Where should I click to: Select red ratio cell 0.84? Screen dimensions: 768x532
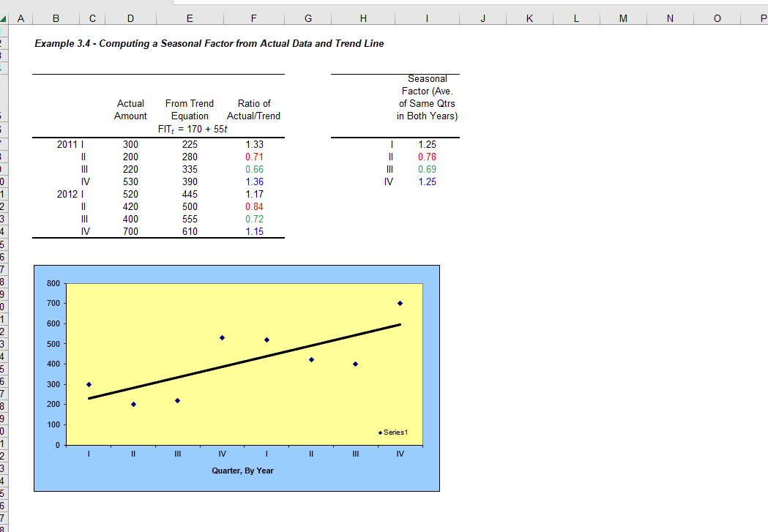click(x=254, y=206)
